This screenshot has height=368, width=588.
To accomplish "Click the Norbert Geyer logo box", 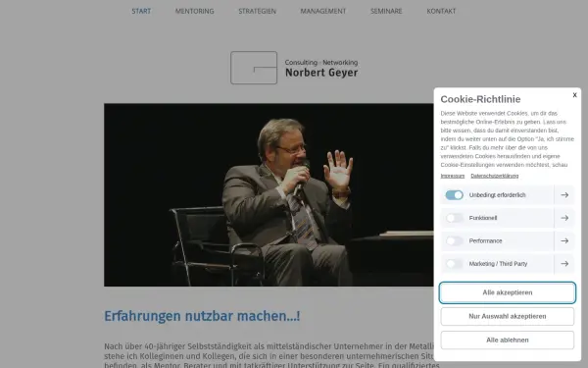I will pyautogui.click(x=254, y=68).
